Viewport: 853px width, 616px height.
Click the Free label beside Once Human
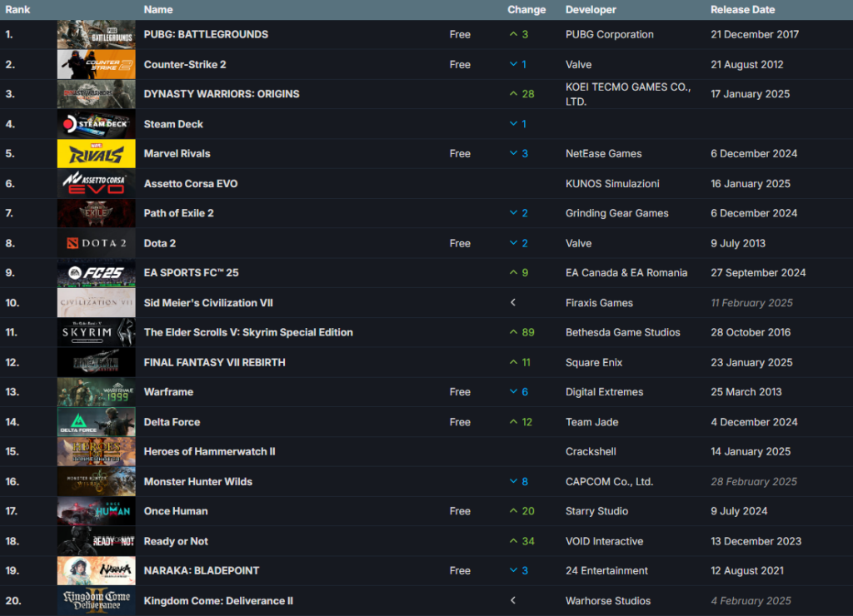(460, 511)
